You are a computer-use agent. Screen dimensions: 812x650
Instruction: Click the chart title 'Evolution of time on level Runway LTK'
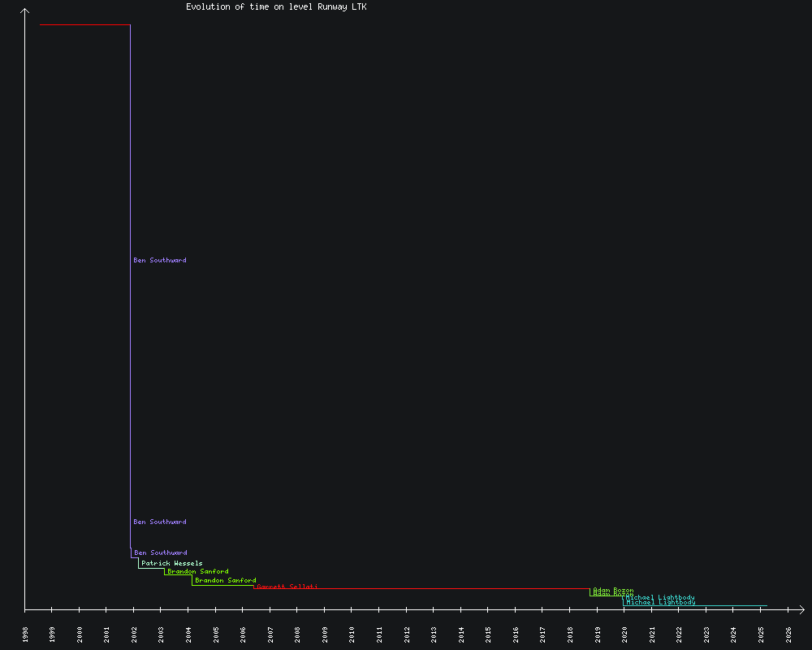pyautogui.click(x=276, y=6)
